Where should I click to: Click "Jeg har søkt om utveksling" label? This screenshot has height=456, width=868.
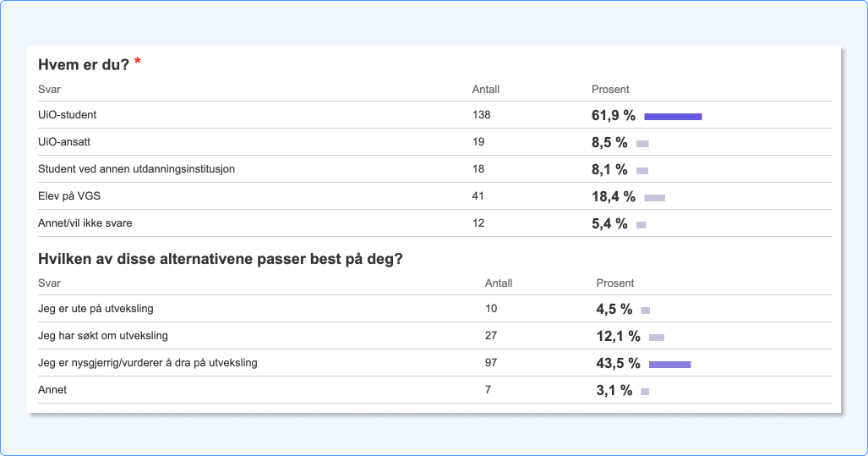(x=103, y=336)
